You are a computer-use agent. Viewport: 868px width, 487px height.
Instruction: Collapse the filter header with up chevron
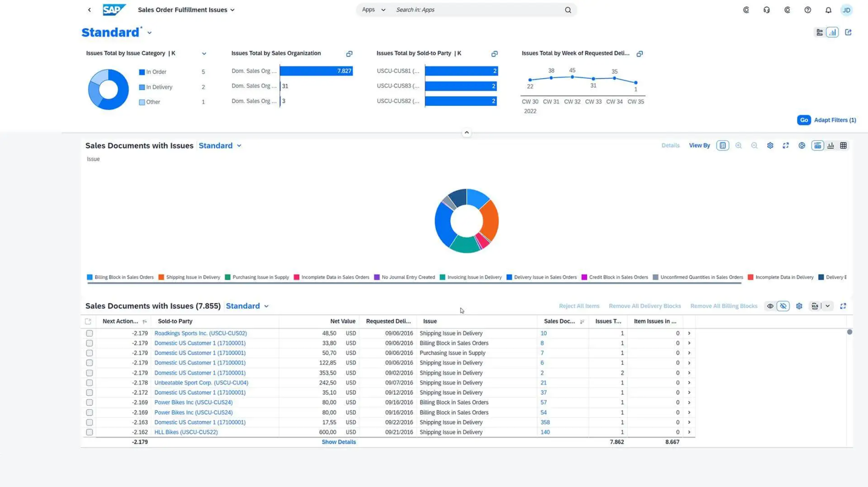(467, 132)
